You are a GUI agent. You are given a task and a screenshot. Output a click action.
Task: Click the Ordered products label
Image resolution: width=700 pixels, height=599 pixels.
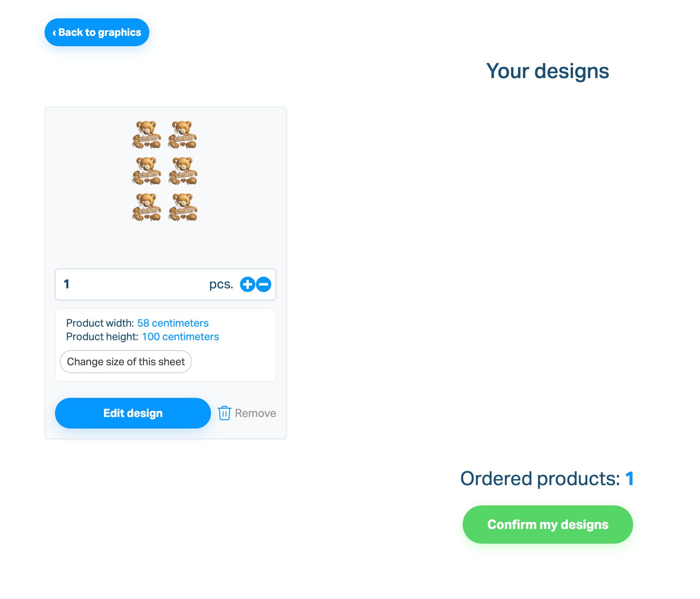[540, 478]
